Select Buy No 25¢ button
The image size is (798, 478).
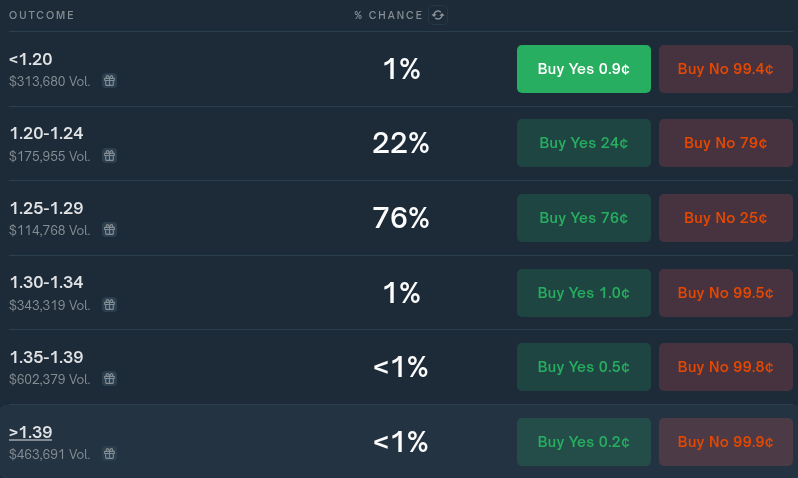[x=726, y=218]
